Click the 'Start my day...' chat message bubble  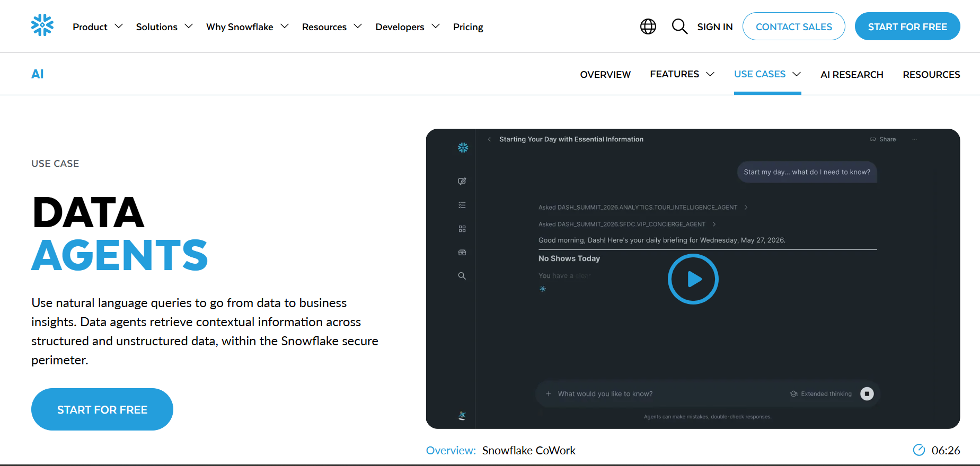[807, 172]
